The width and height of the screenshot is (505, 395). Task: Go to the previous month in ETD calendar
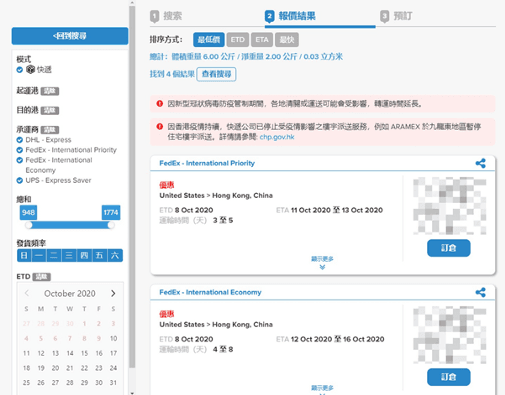point(27,293)
